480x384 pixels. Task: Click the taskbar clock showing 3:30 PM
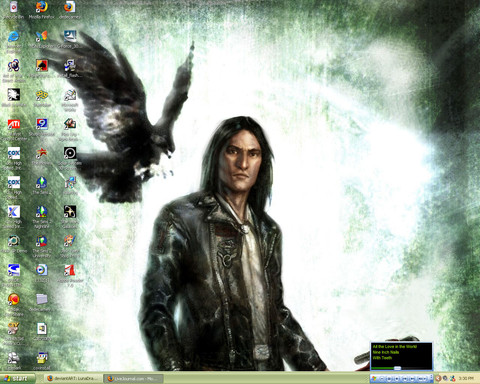[x=466, y=378]
